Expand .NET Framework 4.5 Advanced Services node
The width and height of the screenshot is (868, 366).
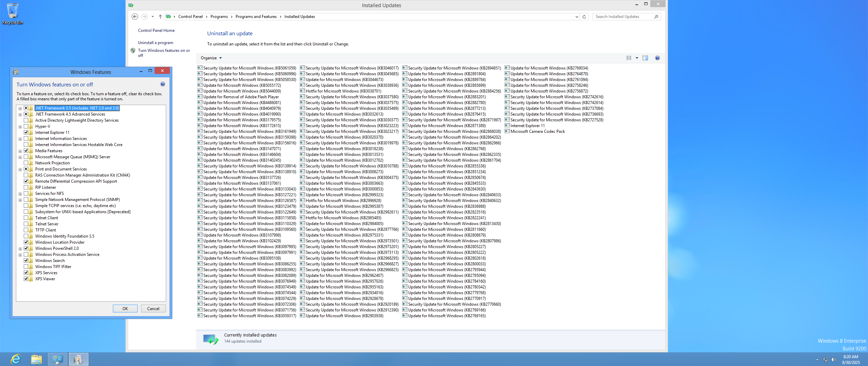click(20, 115)
